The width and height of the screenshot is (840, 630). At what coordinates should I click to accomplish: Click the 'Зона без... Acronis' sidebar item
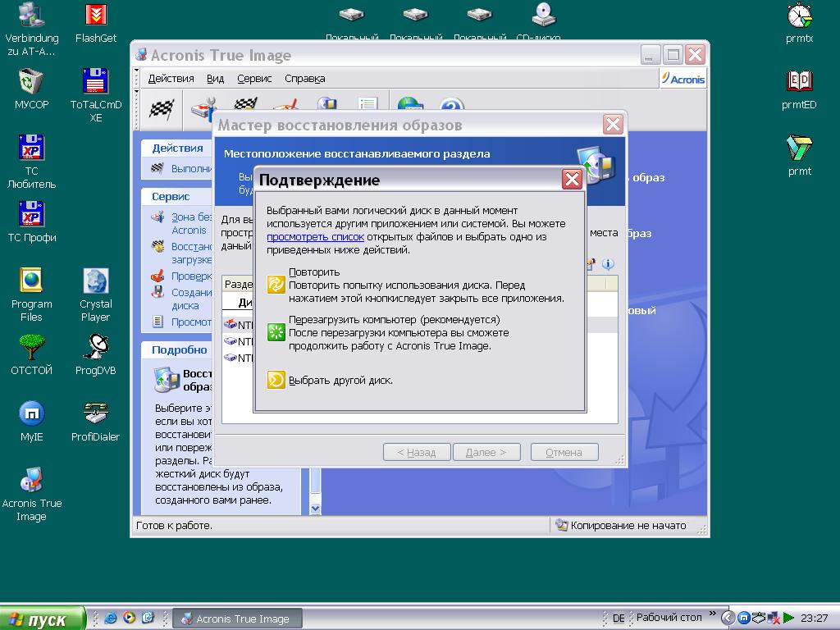click(182, 223)
